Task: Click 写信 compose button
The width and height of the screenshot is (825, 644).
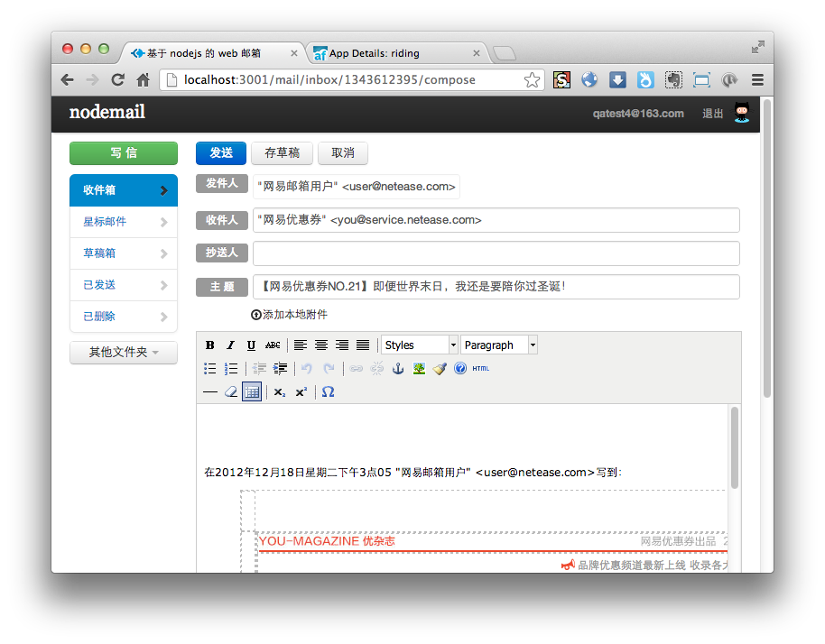Action: 124,153
